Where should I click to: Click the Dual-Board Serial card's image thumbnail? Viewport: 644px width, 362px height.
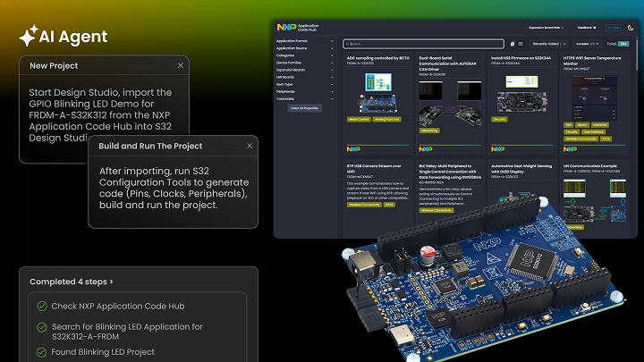click(450, 103)
